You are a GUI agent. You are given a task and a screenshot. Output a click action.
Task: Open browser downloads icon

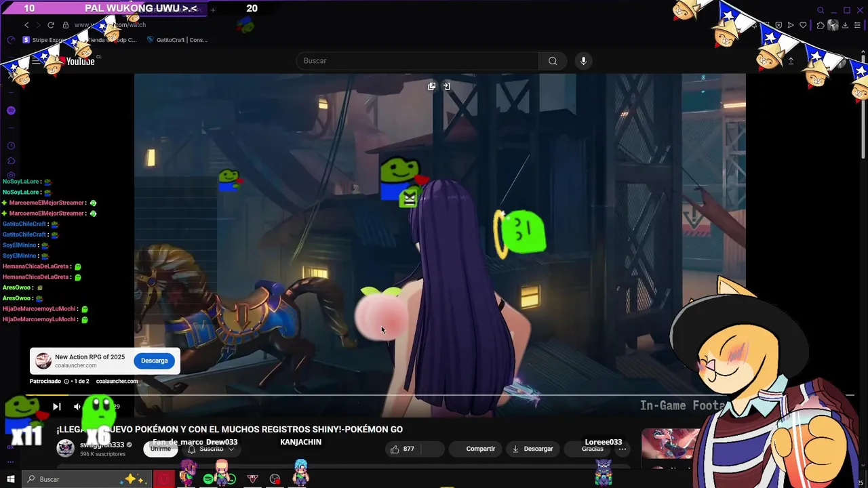(845, 25)
